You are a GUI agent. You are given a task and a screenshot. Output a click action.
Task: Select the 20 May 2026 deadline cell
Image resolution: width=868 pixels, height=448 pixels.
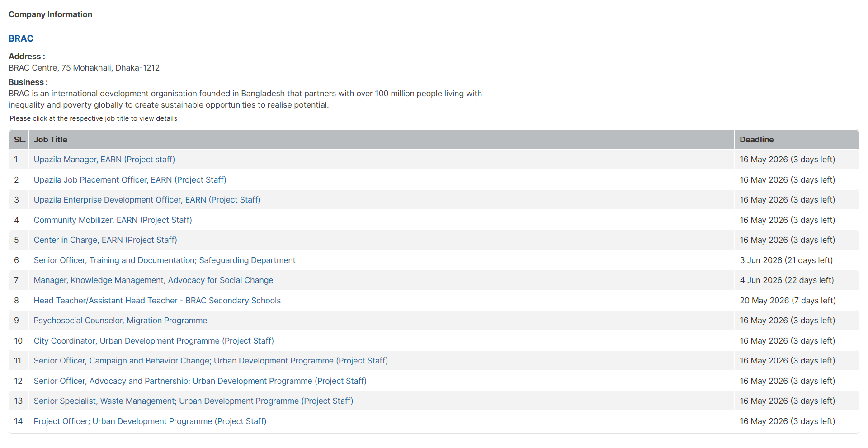coord(797,301)
